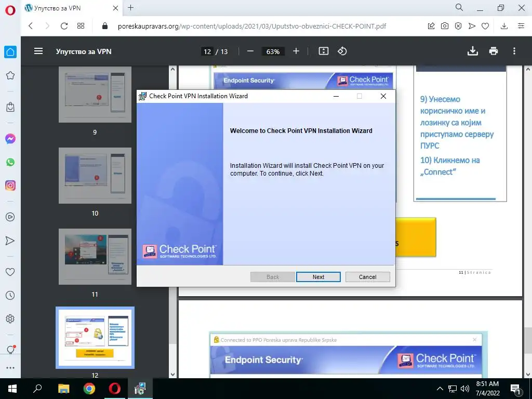Open Opera home sidebar icon
The image size is (532, 399).
click(x=10, y=52)
